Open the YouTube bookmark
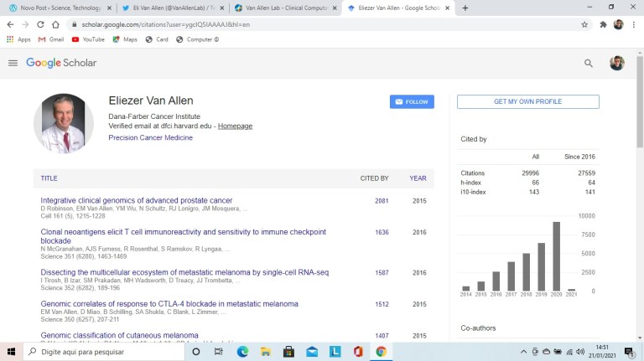 (88, 39)
